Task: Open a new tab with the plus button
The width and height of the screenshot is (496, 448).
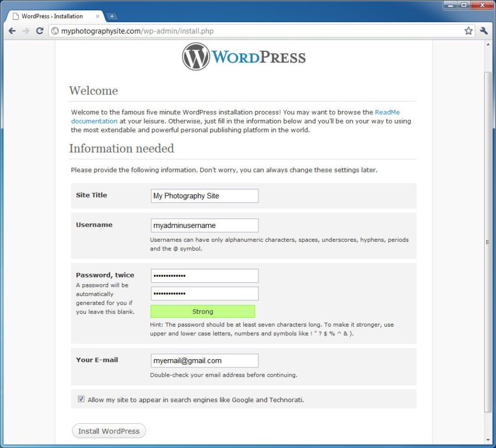Action: (x=112, y=16)
